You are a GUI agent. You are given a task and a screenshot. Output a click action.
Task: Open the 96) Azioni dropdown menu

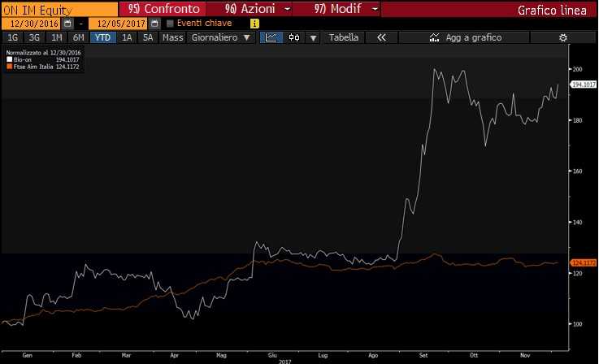click(249, 9)
